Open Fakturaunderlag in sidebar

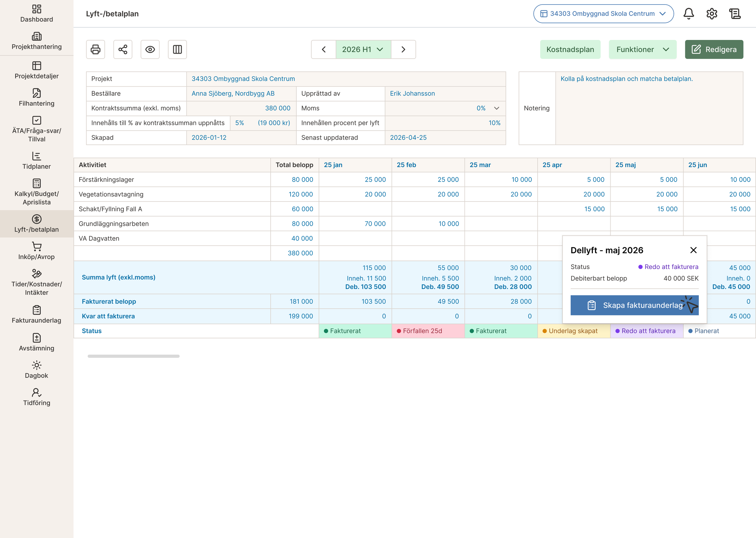pyautogui.click(x=37, y=315)
